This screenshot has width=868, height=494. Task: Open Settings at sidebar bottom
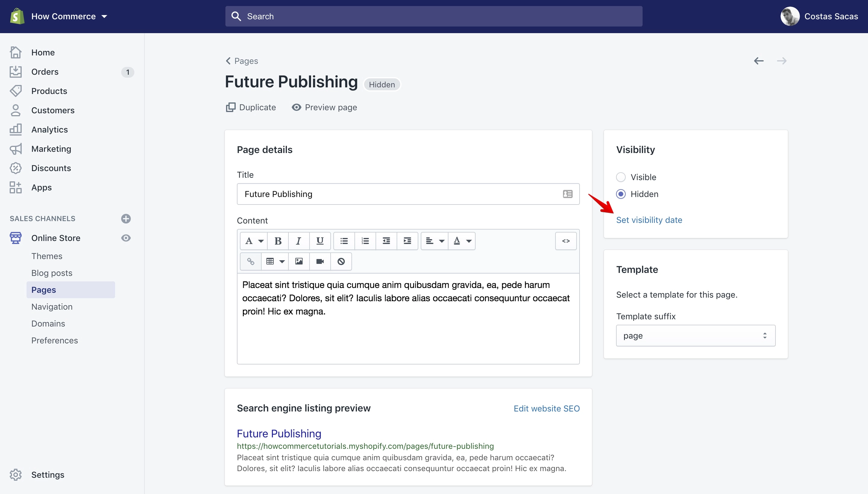48,474
